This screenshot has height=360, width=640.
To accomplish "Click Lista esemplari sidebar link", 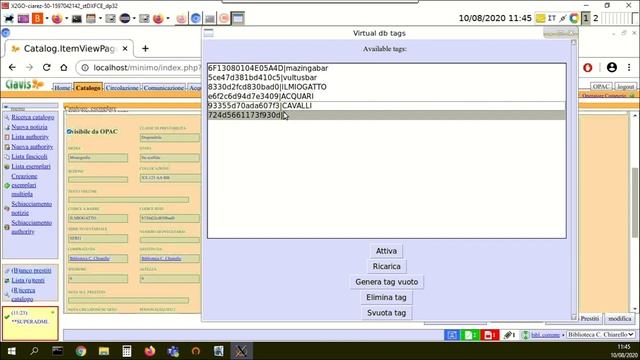I will click(x=31, y=166).
